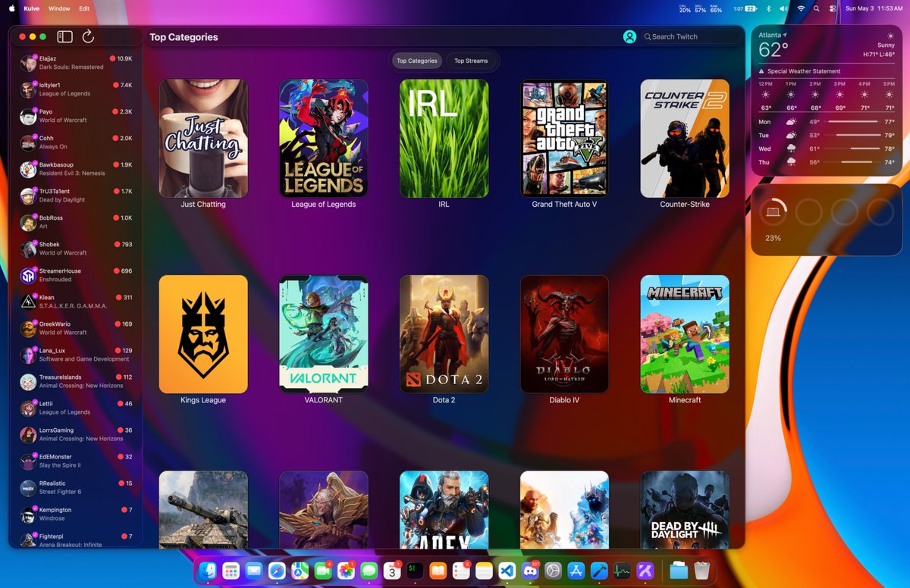Open Visual Studio Code in the Dock
This screenshot has width=910, height=588.
pyautogui.click(x=507, y=571)
